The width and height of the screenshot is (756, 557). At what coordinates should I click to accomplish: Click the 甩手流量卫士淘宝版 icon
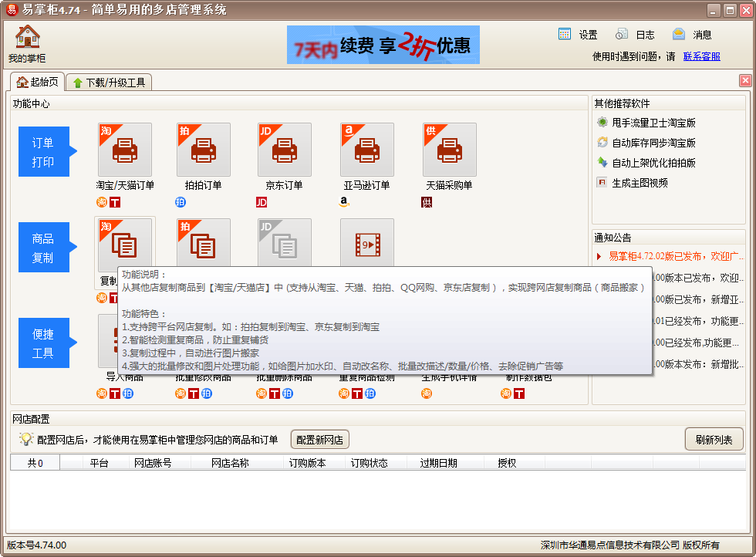pos(602,122)
